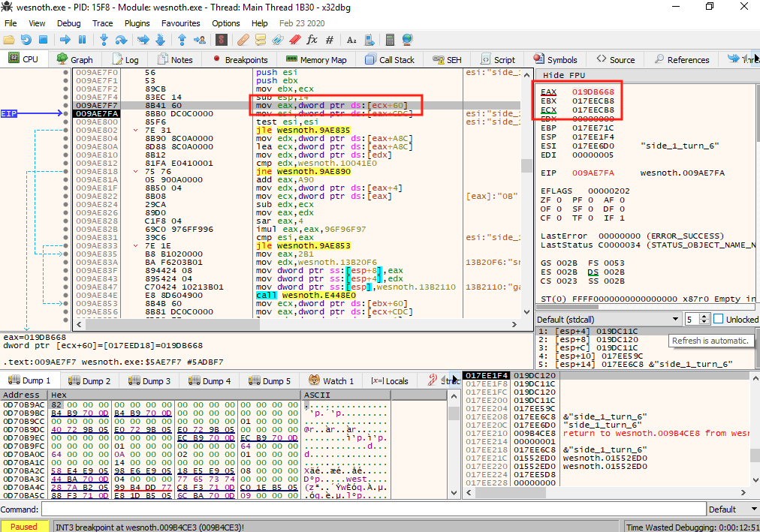The image size is (760, 532).
Task: Restart the debuggee with the restart icon
Action: coord(26,40)
